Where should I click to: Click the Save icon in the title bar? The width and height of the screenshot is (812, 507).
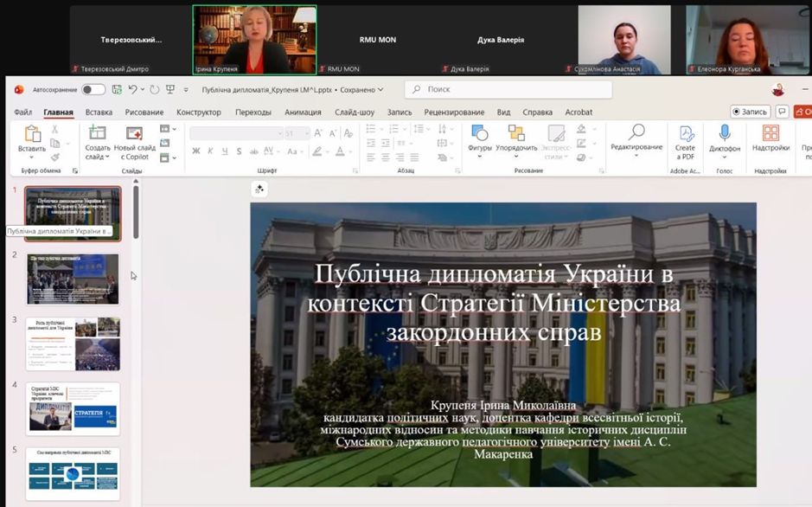[117, 90]
